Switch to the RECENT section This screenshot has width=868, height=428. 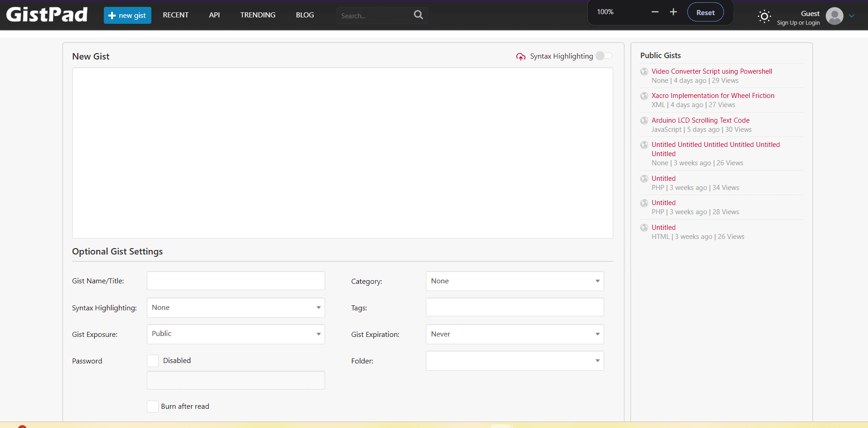[x=176, y=15]
